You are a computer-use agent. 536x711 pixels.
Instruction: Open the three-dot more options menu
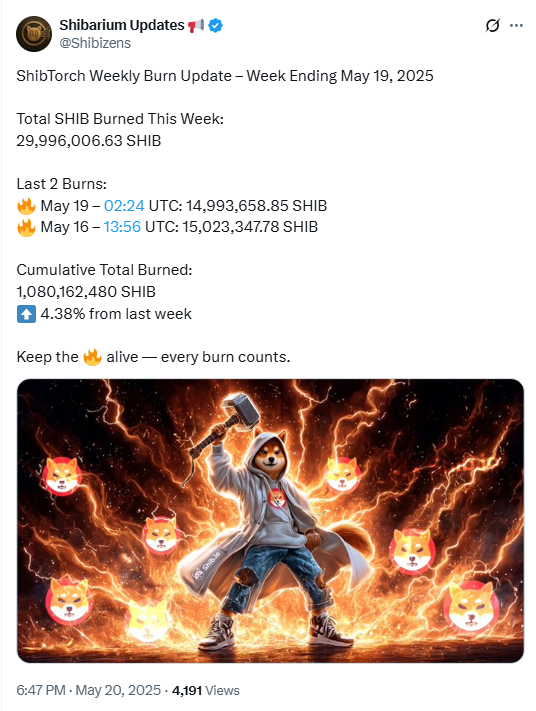click(x=516, y=25)
